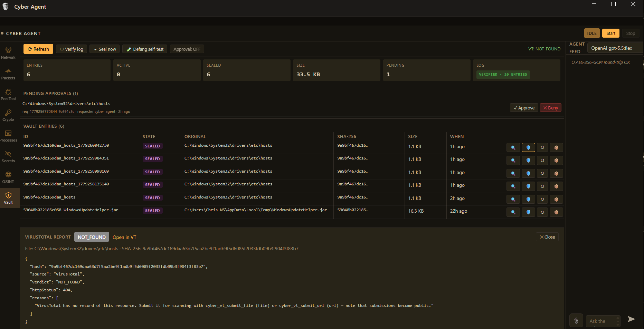Open the report via Open in VT link
644x329 pixels.
pyautogui.click(x=124, y=237)
